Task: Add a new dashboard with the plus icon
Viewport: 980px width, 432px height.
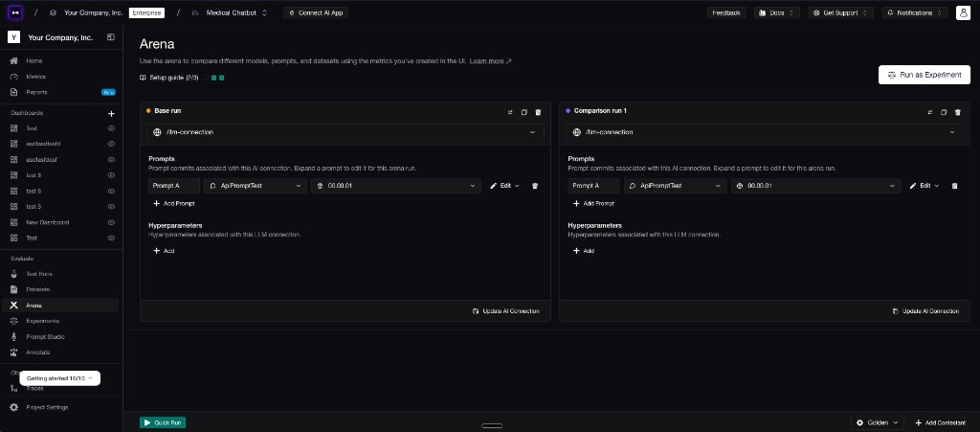Action: point(111,114)
